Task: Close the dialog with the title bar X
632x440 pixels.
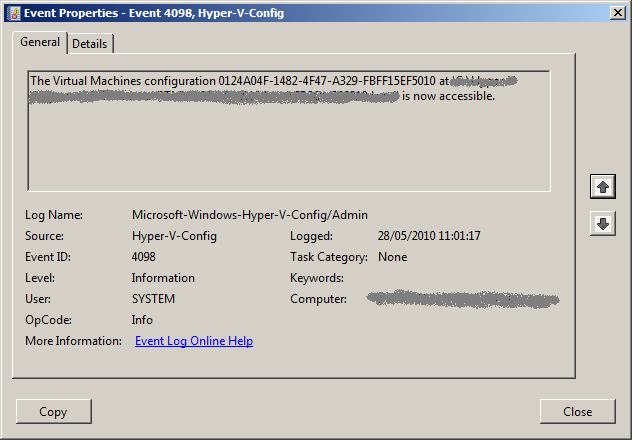Action: click(x=618, y=11)
